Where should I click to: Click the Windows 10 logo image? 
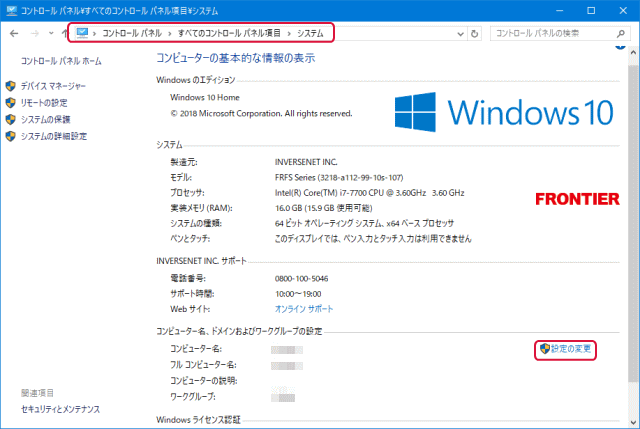click(504, 112)
